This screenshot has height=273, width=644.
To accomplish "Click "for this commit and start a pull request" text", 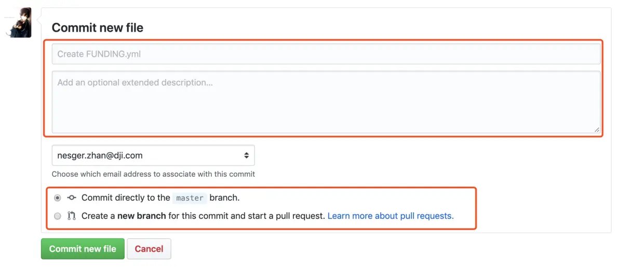I will pyautogui.click(x=246, y=216).
